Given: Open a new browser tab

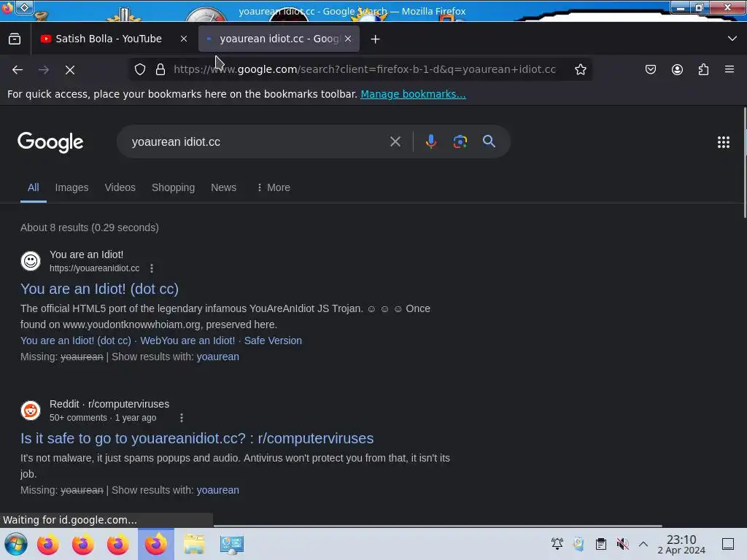Looking at the screenshot, I should point(376,39).
